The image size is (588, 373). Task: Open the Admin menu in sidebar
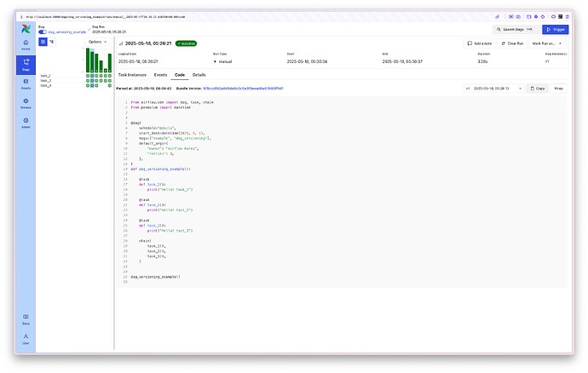[x=26, y=122]
